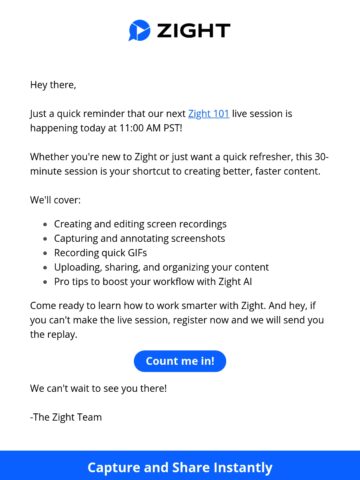Open the Zight 101 hyperlink

(209, 114)
